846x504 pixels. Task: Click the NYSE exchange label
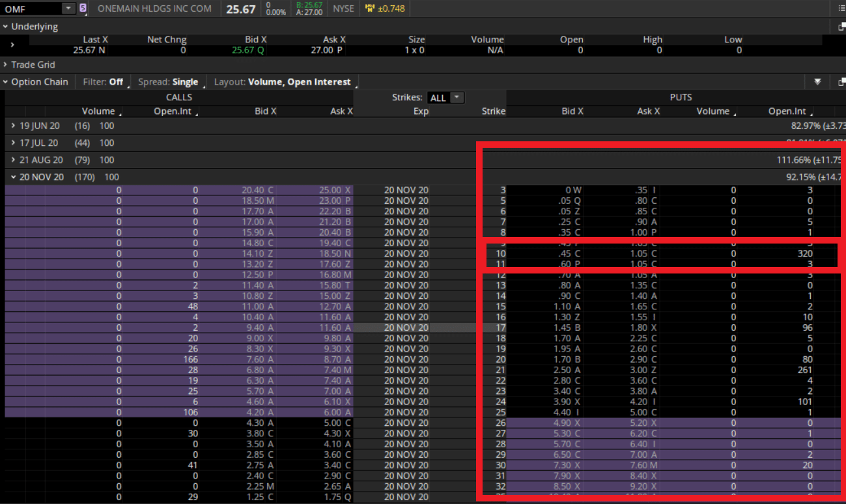point(343,8)
